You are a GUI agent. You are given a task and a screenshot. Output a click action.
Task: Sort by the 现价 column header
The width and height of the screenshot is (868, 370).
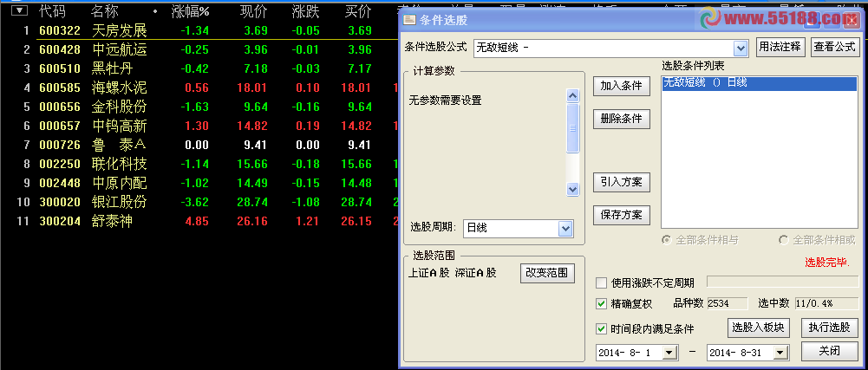pyautogui.click(x=253, y=11)
